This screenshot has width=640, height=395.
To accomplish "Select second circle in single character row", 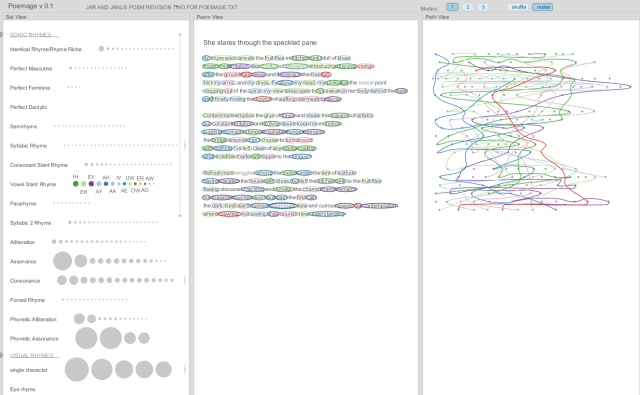I will [x=102, y=369].
